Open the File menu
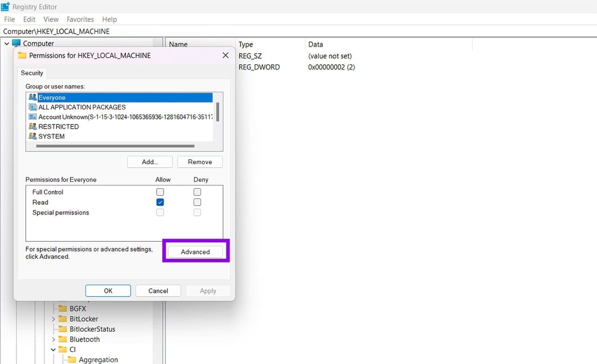The width and height of the screenshot is (597, 364). [9, 19]
